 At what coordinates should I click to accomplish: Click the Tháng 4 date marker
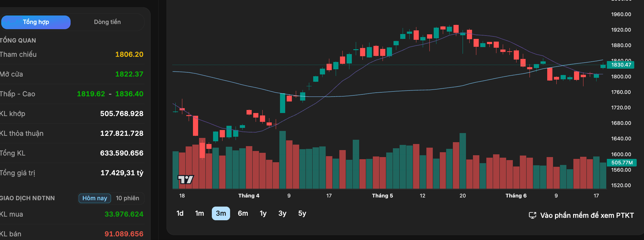pos(249,196)
